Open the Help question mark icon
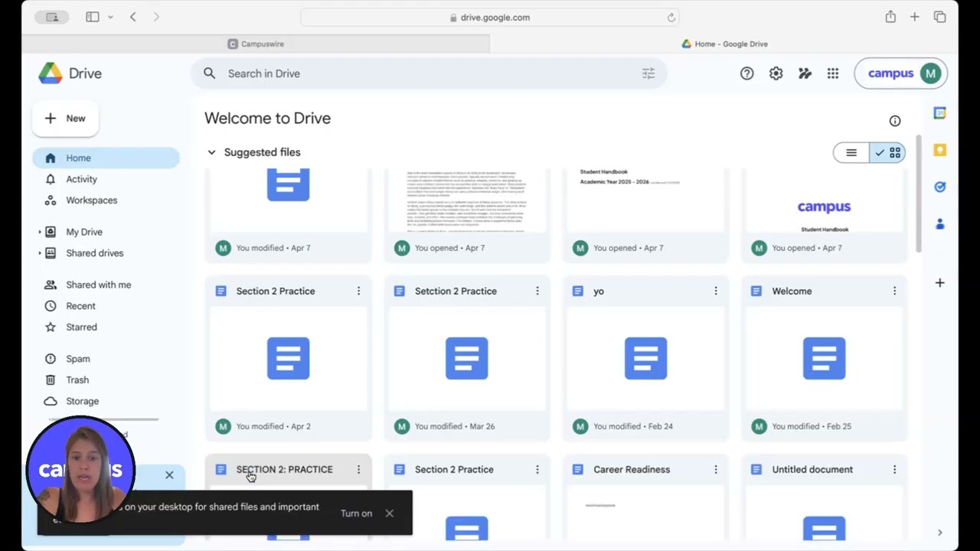Image resolution: width=980 pixels, height=551 pixels. [x=746, y=73]
